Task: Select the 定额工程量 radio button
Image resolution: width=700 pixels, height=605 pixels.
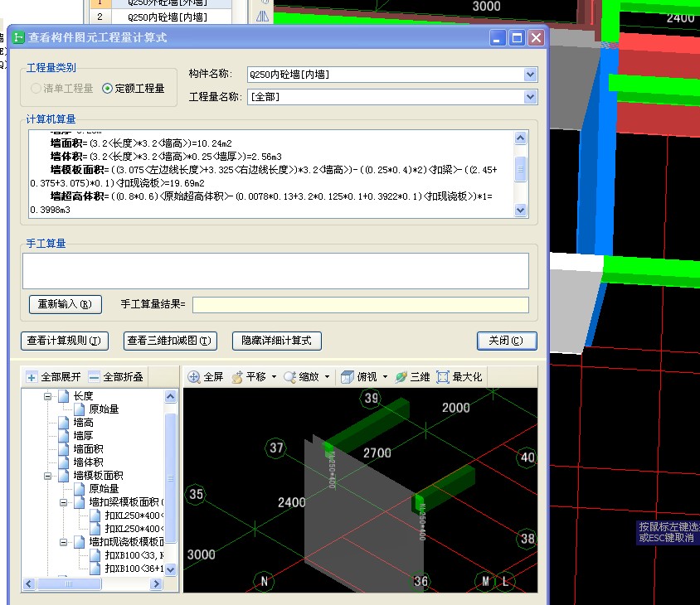Action: coord(107,89)
